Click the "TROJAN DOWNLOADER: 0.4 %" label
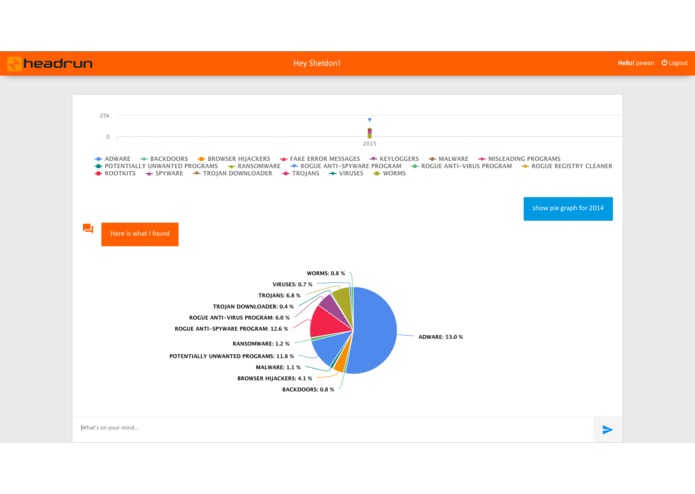The width and height of the screenshot is (695, 494). [253, 307]
